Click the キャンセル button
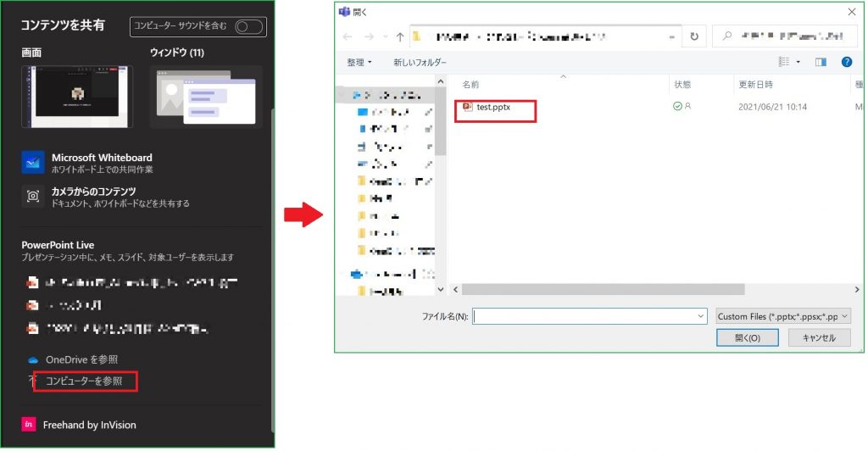The image size is (868, 451). [820, 337]
